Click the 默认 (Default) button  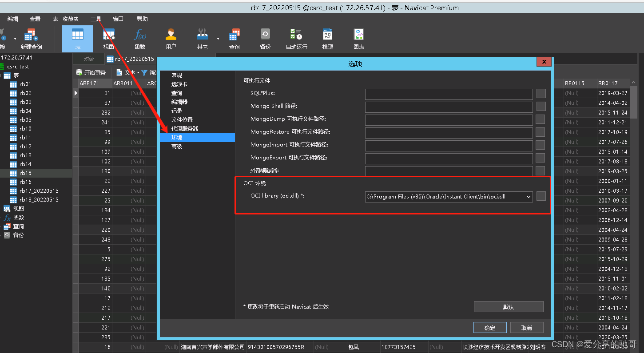[x=509, y=307]
